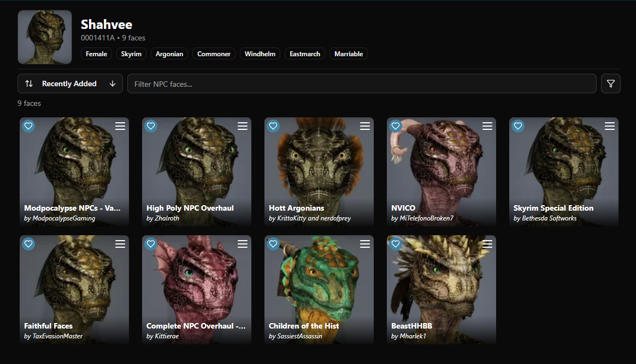Image resolution: width=636 pixels, height=364 pixels.
Task: Click the Shahvee name heading
Action: [106, 25]
